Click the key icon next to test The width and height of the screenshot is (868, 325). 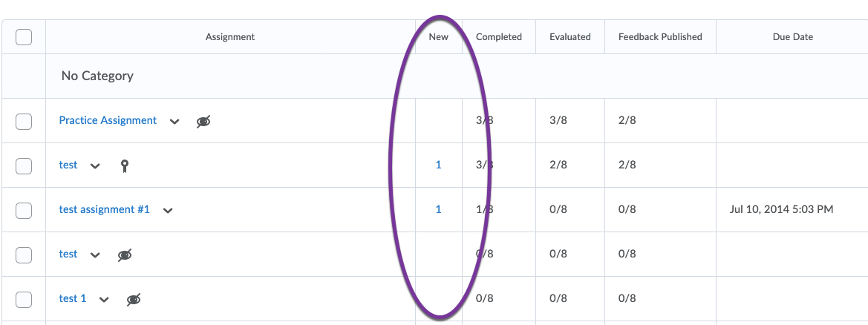click(x=125, y=165)
